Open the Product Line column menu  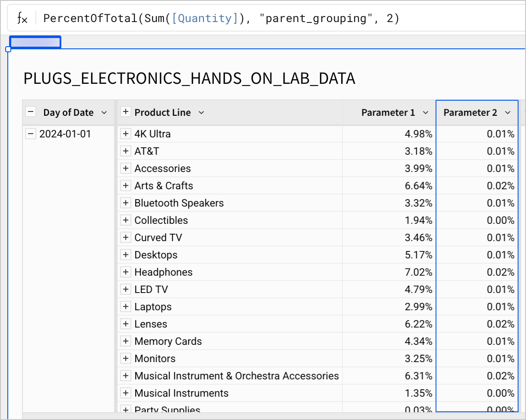201,112
